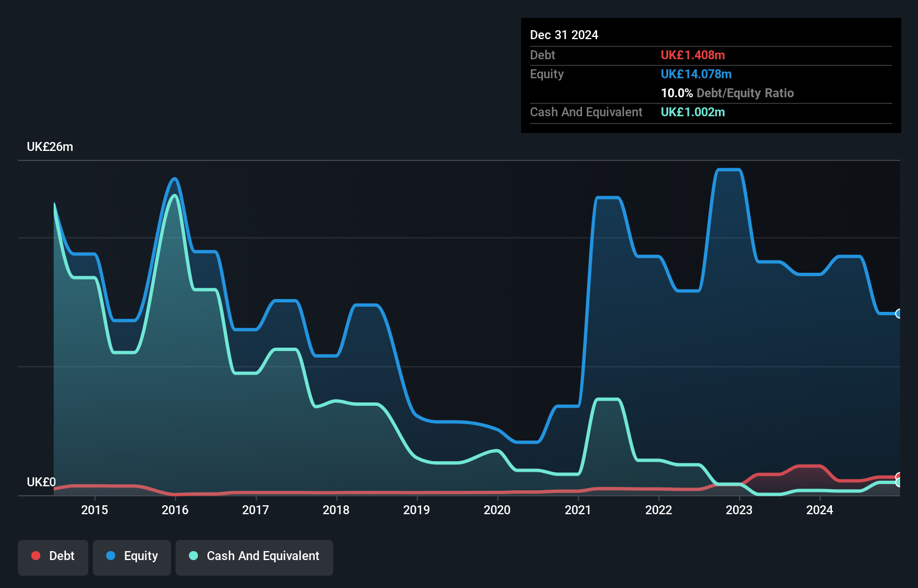Click the blue Equity legend dot
Image resolution: width=918 pixels, height=588 pixels.
pyautogui.click(x=111, y=556)
